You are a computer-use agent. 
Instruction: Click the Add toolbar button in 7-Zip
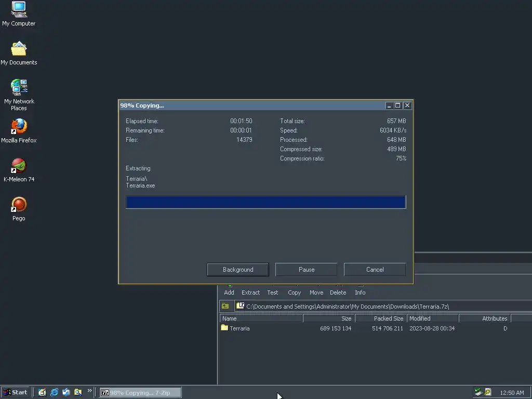[x=229, y=292]
